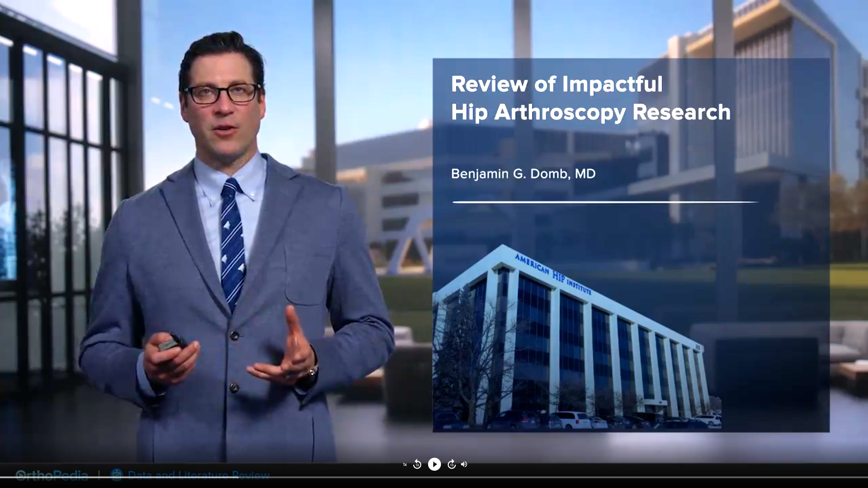Click the speaker's blue striped tie
This screenshot has width=868, height=488.
[x=232, y=243]
